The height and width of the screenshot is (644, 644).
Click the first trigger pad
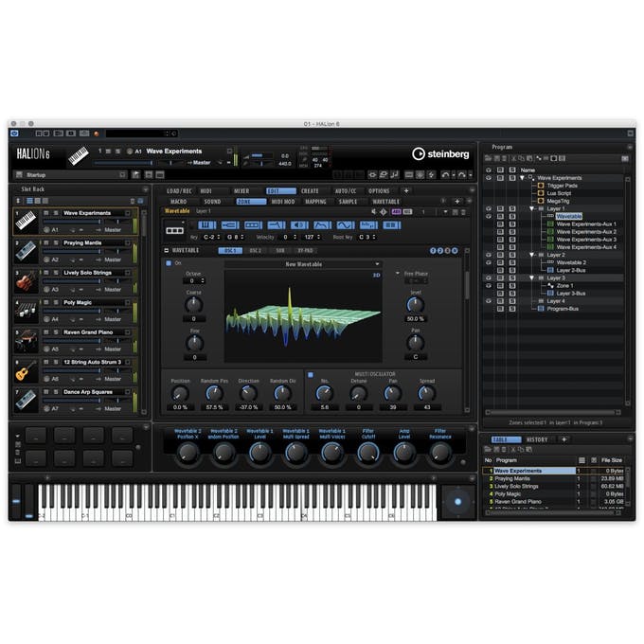pos(36,435)
